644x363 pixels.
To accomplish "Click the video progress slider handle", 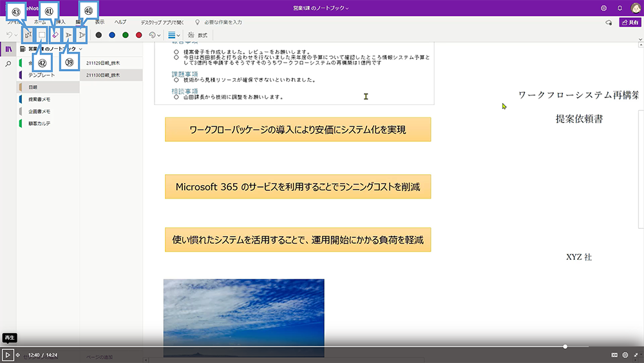I will click(x=565, y=346).
